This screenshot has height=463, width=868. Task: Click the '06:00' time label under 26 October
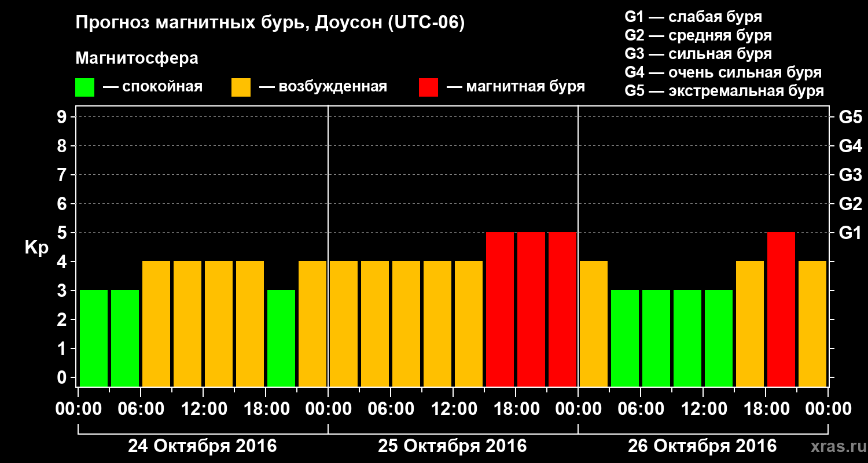(641, 409)
